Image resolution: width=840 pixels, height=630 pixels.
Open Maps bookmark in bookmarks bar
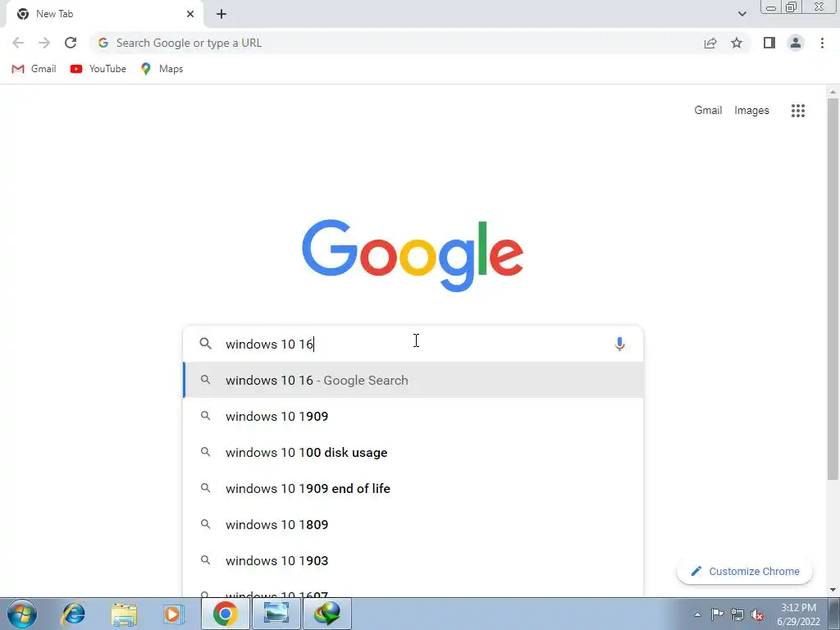[x=162, y=69]
